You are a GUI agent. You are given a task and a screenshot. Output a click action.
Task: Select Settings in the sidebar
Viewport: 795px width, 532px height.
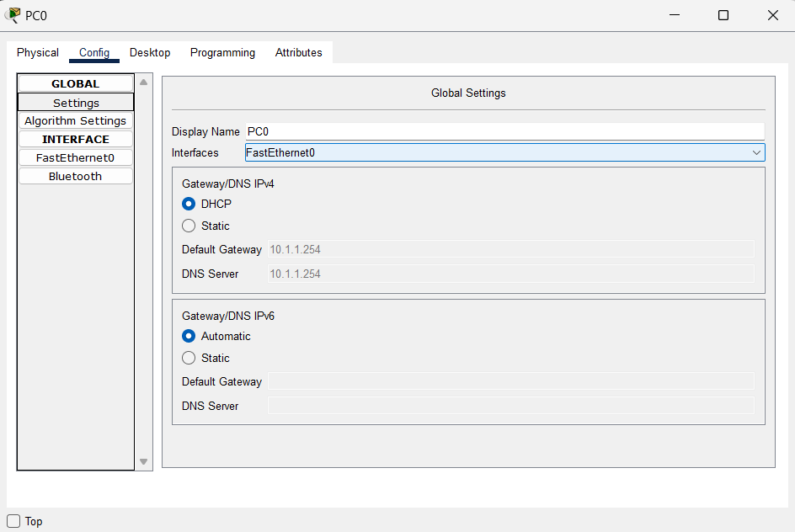click(x=76, y=103)
